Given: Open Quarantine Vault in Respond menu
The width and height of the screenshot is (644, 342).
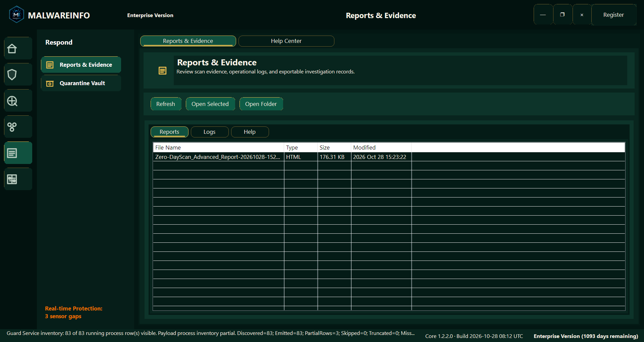Looking at the screenshot, I should tap(81, 83).
